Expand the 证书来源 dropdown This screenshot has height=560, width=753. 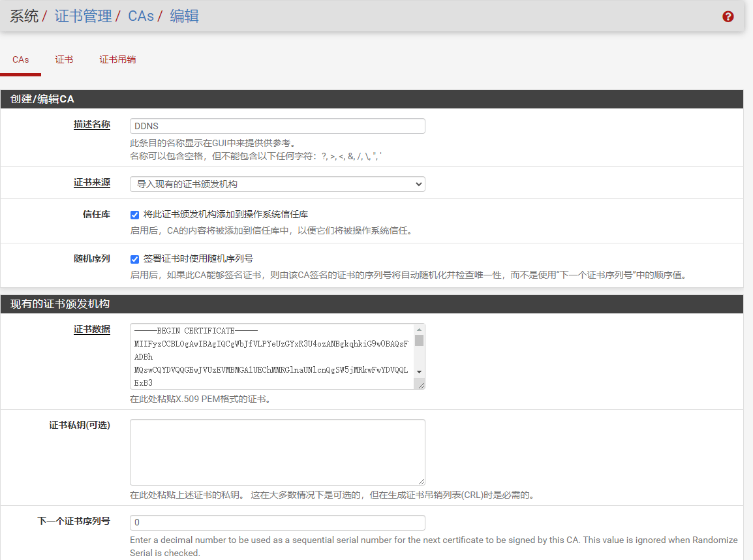[277, 184]
